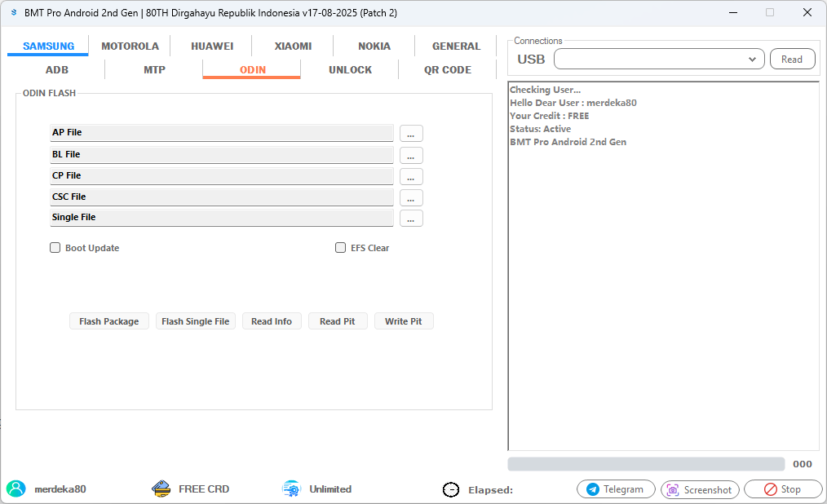Click Write Pit
827x504 pixels.
point(404,321)
